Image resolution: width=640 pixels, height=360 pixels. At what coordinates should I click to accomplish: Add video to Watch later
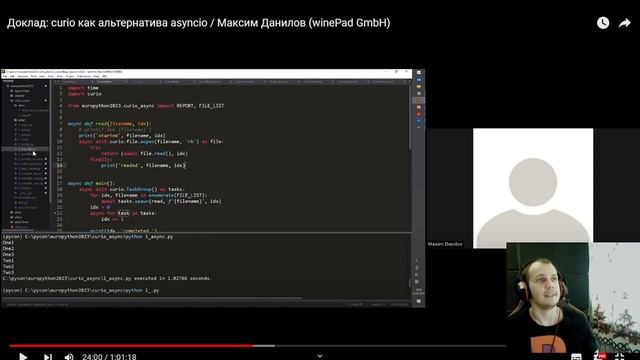pyautogui.click(x=603, y=23)
